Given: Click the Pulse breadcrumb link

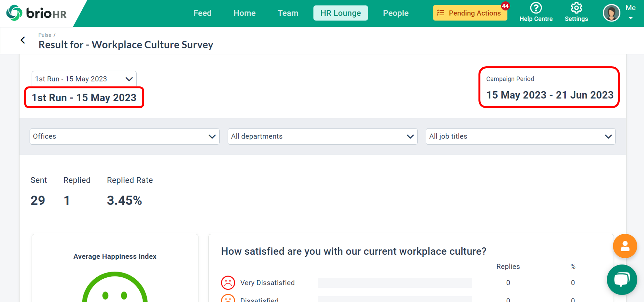Looking at the screenshot, I should point(45,35).
